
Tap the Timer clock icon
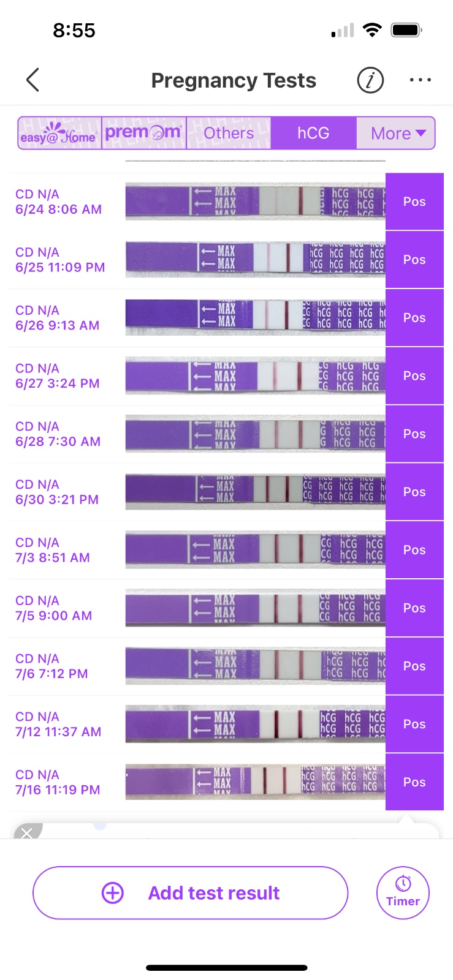403,884
